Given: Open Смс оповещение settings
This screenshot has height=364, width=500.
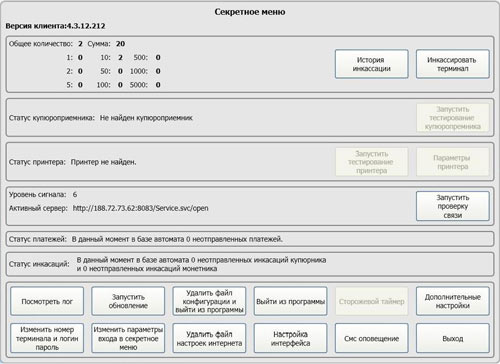Looking at the screenshot, I should (371, 338).
